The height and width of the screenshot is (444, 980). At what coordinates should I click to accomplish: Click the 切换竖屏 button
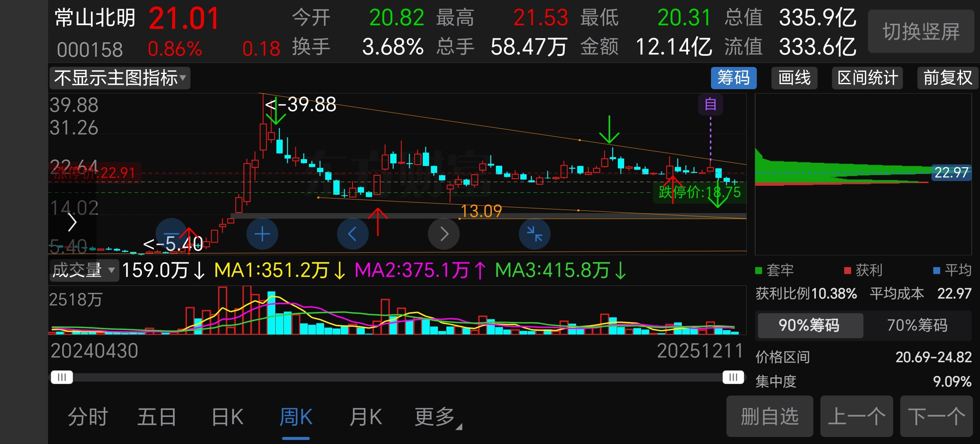921,31
